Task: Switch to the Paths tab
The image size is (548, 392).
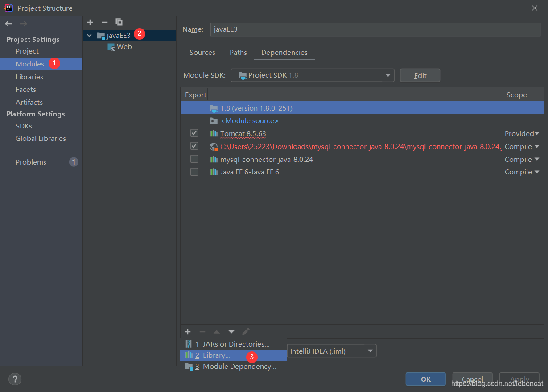Action: (x=238, y=53)
